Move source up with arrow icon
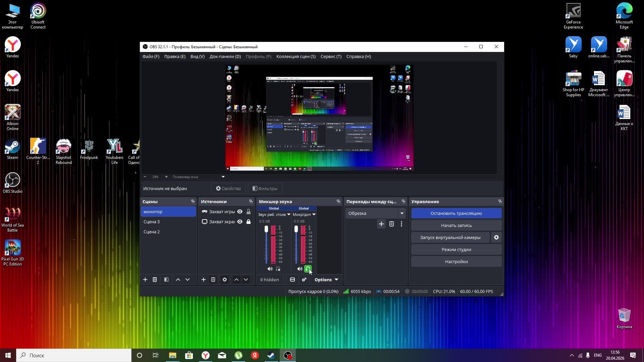644x362 pixels. coord(236,280)
